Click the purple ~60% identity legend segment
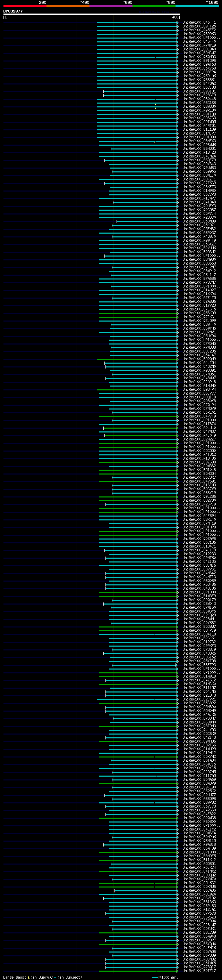The image size is (222, 980). (x=111, y=6)
